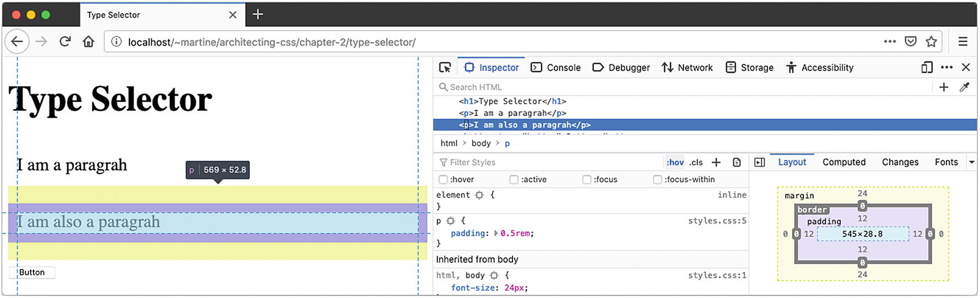Enable the :active pseudo-class checkbox
Viewport: 980px width, 298px height.
[514, 180]
